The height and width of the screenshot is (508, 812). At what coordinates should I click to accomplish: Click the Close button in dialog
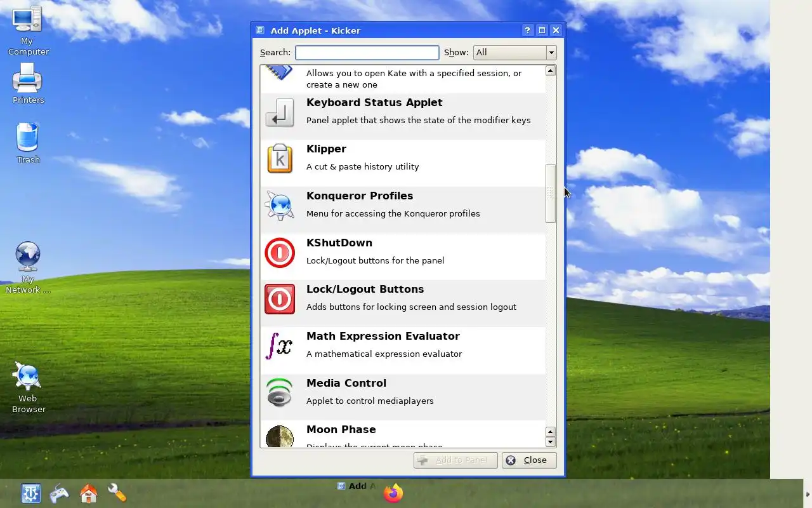tap(529, 460)
